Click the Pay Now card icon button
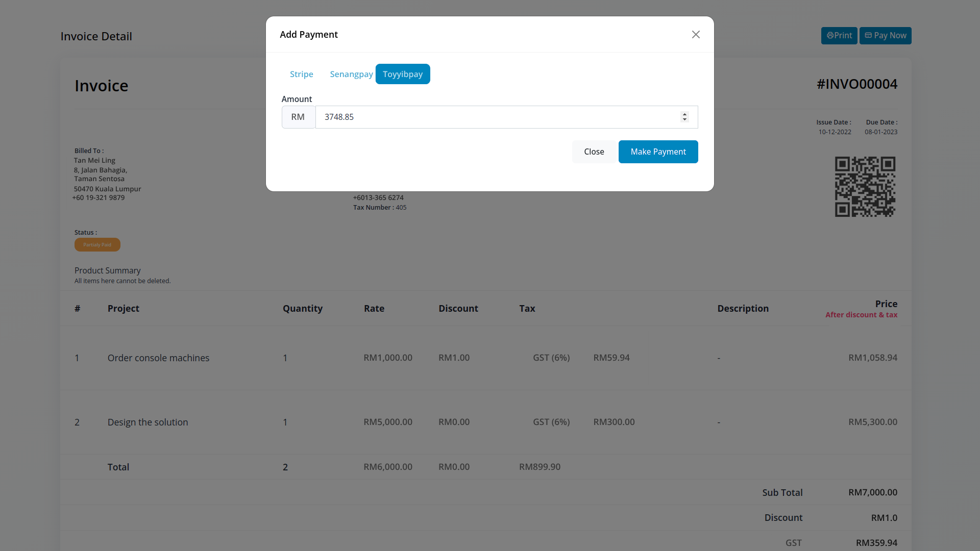980x551 pixels. [x=885, y=36]
